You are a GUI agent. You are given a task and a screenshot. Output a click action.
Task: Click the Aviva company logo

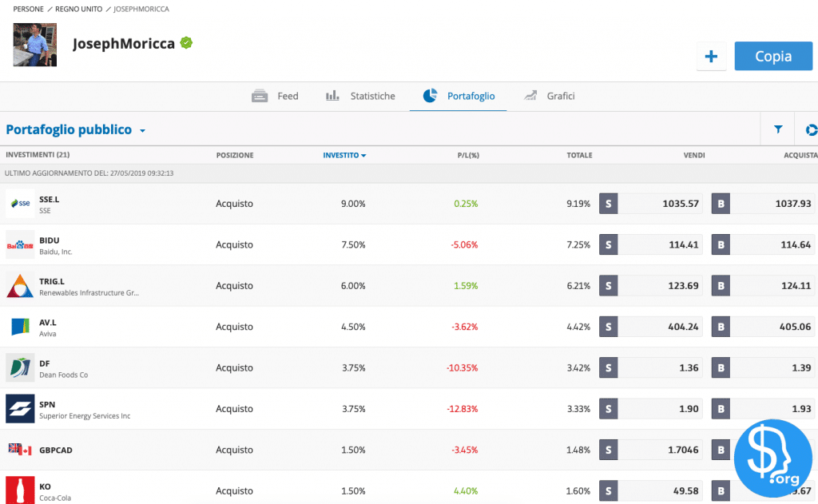20,327
